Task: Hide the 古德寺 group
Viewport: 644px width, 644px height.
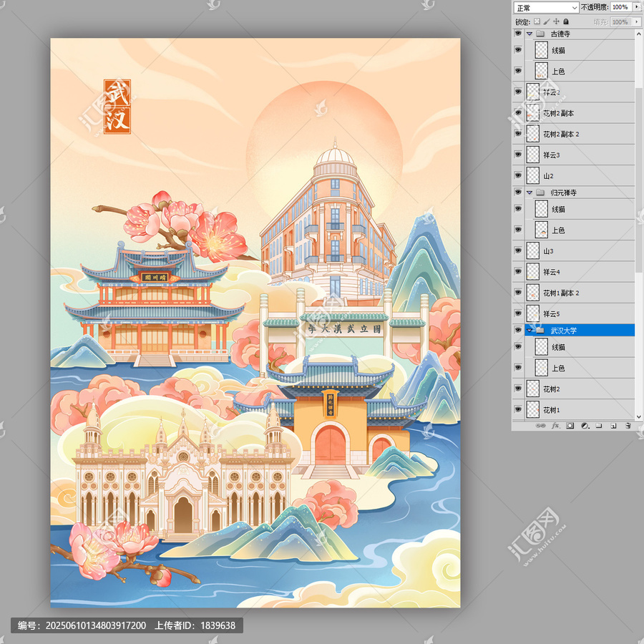Action: pyautogui.click(x=518, y=33)
